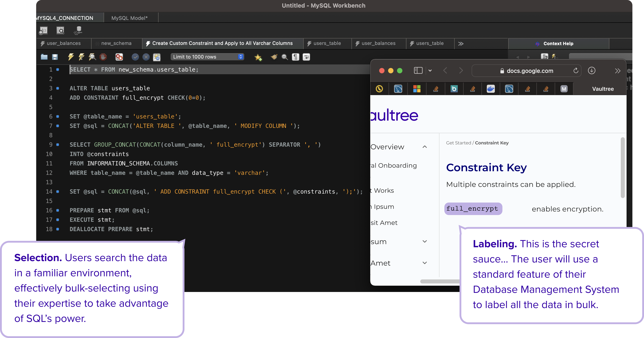The image size is (644, 338).
Task: Open the 'Ipsum' docs sidebar entry
Action: pos(383,207)
